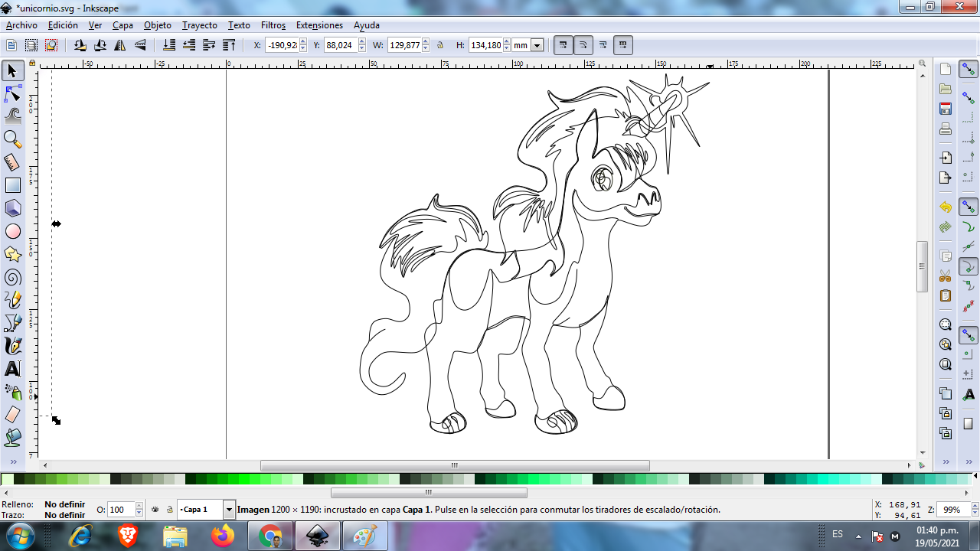Open Chrome from the taskbar
The width and height of the screenshot is (980, 551).
270,536
